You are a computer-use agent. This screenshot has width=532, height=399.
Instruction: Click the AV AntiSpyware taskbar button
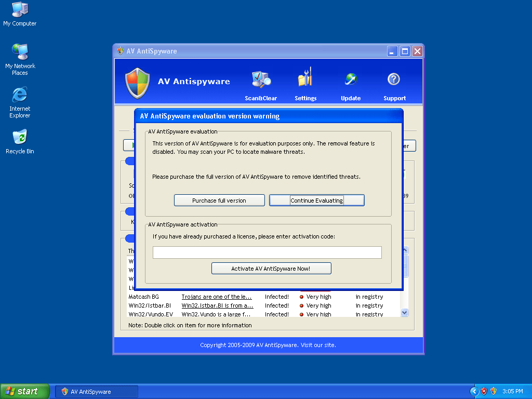pyautogui.click(x=97, y=392)
